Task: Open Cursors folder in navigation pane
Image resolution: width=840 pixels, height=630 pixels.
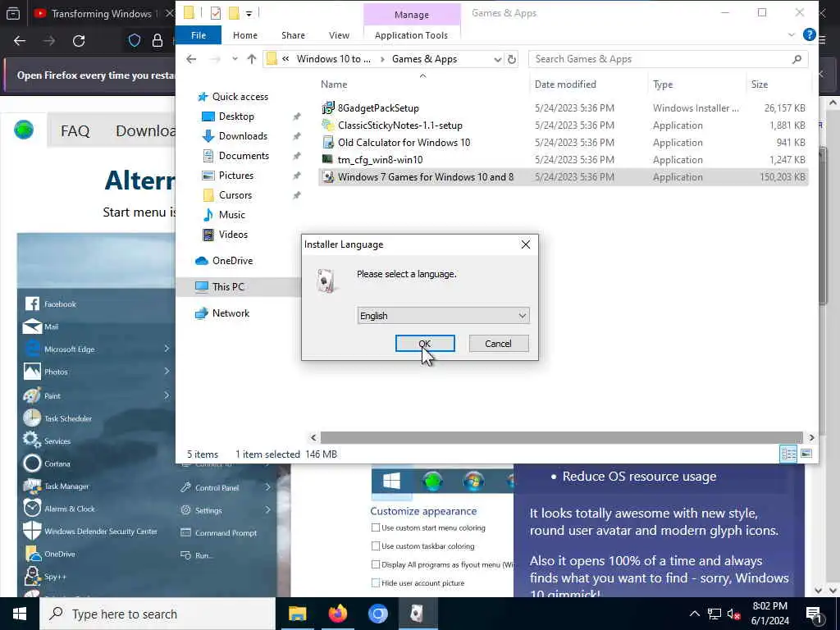Action: pyautogui.click(x=235, y=195)
